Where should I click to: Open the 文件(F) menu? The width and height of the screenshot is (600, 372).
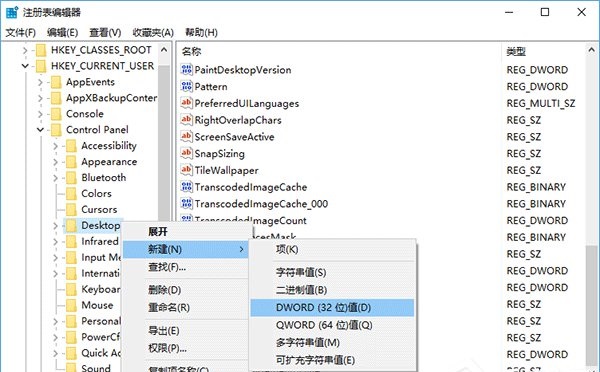click(x=21, y=33)
